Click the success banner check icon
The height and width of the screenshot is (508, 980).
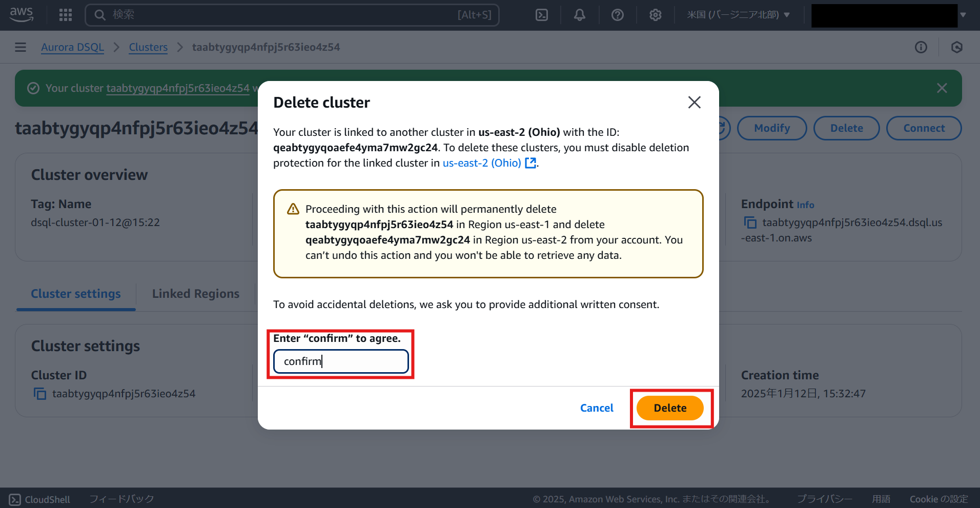click(33, 88)
